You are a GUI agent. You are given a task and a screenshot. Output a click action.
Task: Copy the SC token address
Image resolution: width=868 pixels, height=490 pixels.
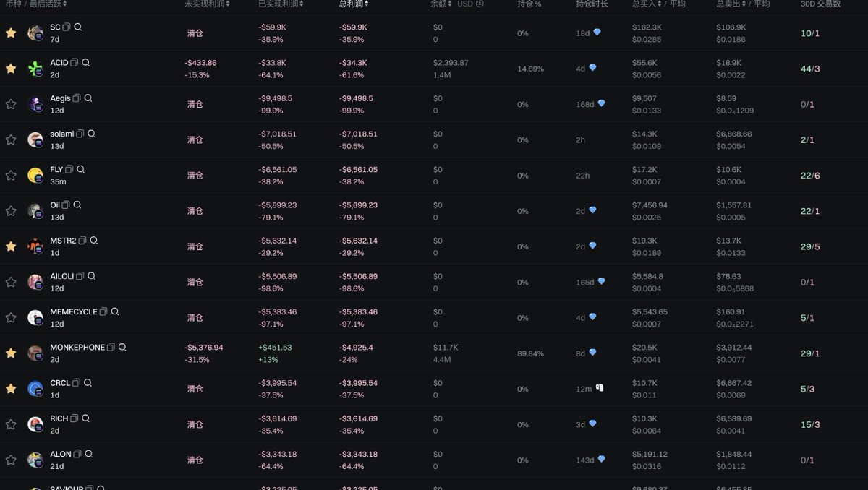(67, 27)
